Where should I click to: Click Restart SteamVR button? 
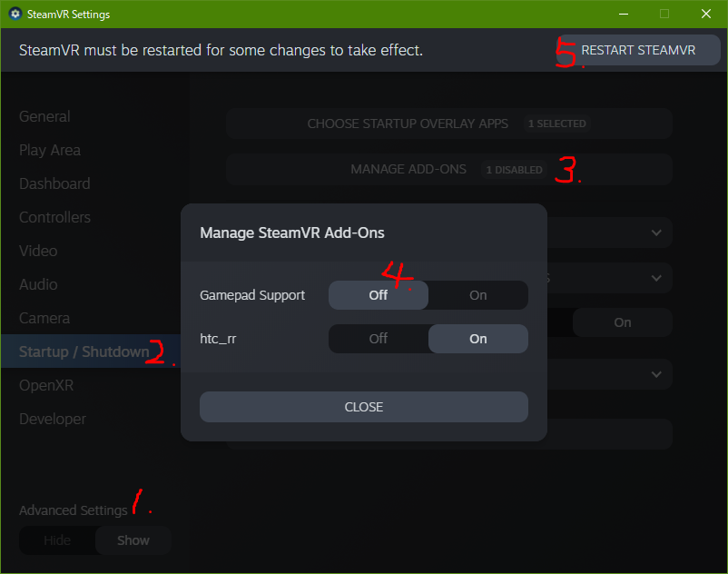click(638, 50)
